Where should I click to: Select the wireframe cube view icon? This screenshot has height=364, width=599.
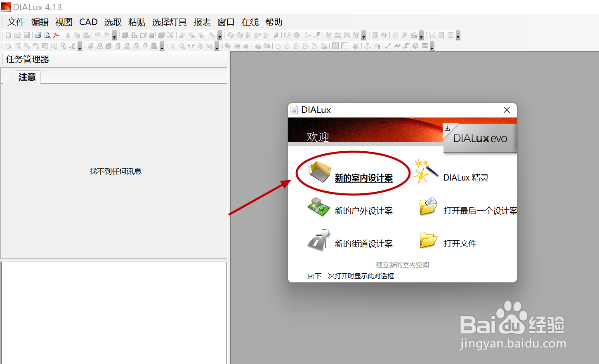143,35
